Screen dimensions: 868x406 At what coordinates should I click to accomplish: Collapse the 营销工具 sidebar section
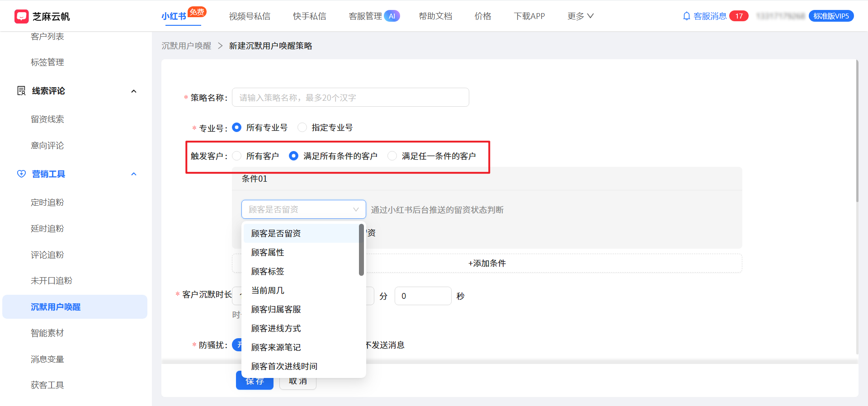(134, 174)
